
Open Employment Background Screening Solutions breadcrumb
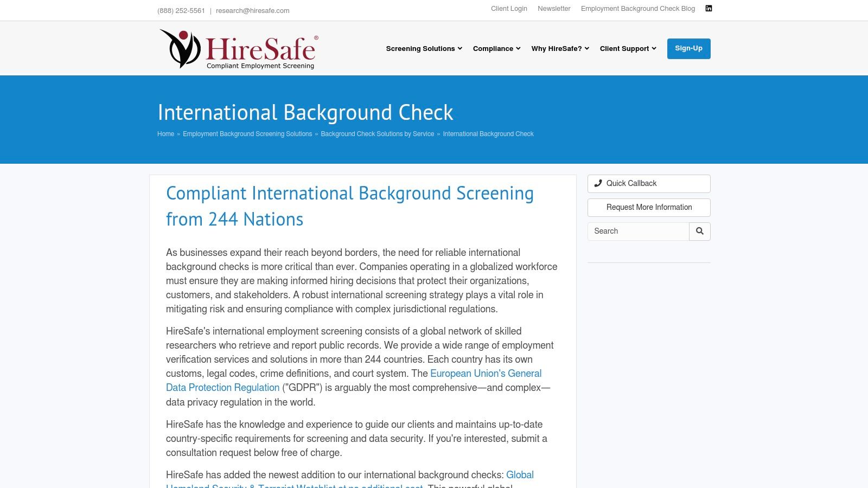247,134
